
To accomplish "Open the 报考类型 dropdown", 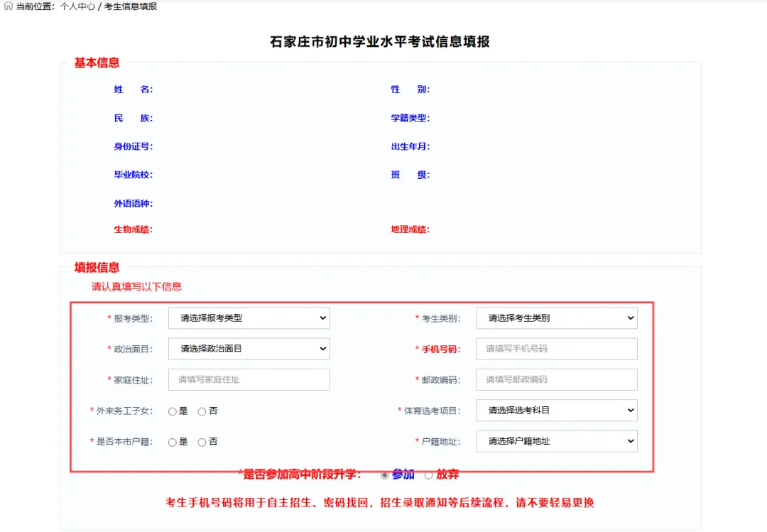I will (x=249, y=317).
